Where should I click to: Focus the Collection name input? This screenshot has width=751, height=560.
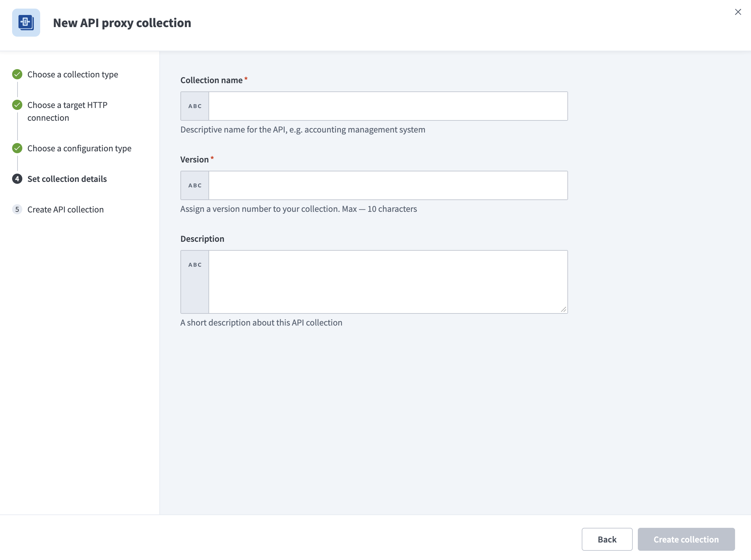(388, 106)
